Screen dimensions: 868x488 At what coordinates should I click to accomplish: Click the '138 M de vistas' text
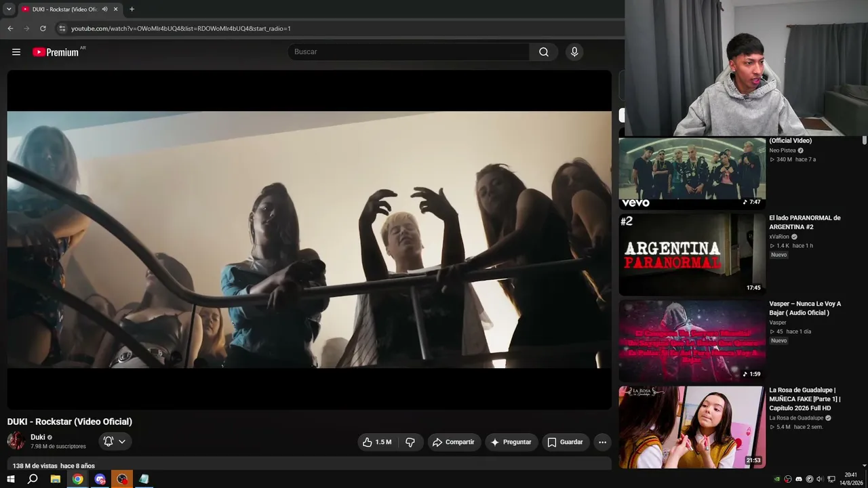click(35, 466)
